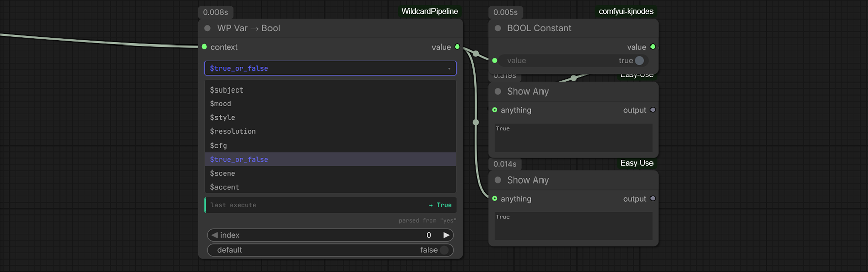Click the wire dot above the upper Show Any node (0.319s)

tap(574, 78)
